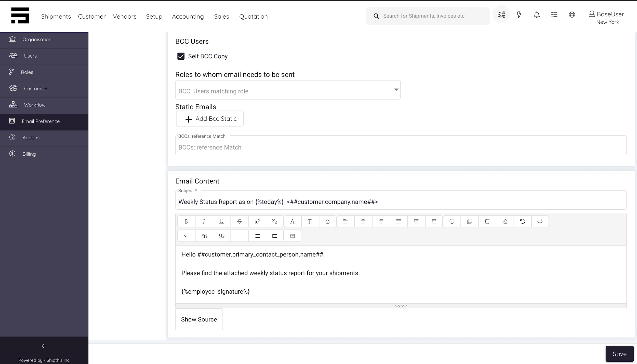Screen dimensions: 637x364
Task: Open the notifications bell
Action: (x=536, y=15)
